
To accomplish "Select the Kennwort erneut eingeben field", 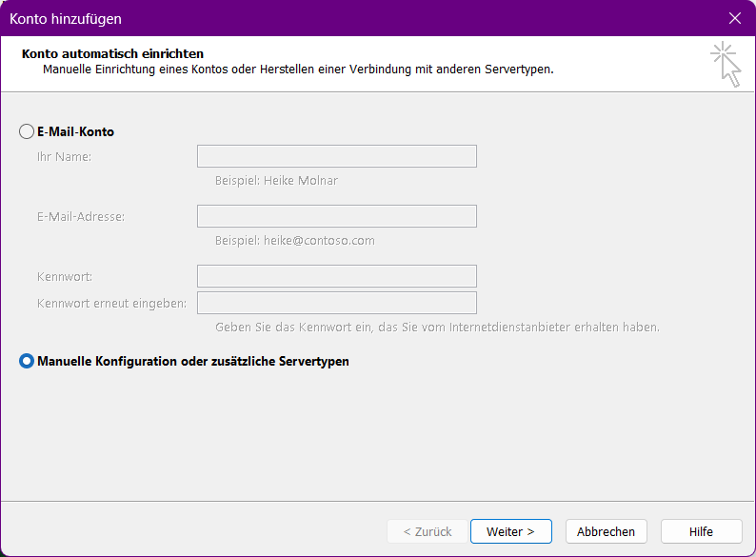I will tap(336, 303).
